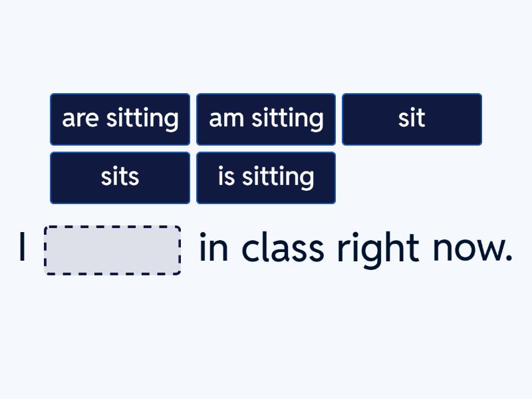This screenshot has height=399, width=532.
Task: Pick the "are sitting" word tile
Action: [120, 119]
